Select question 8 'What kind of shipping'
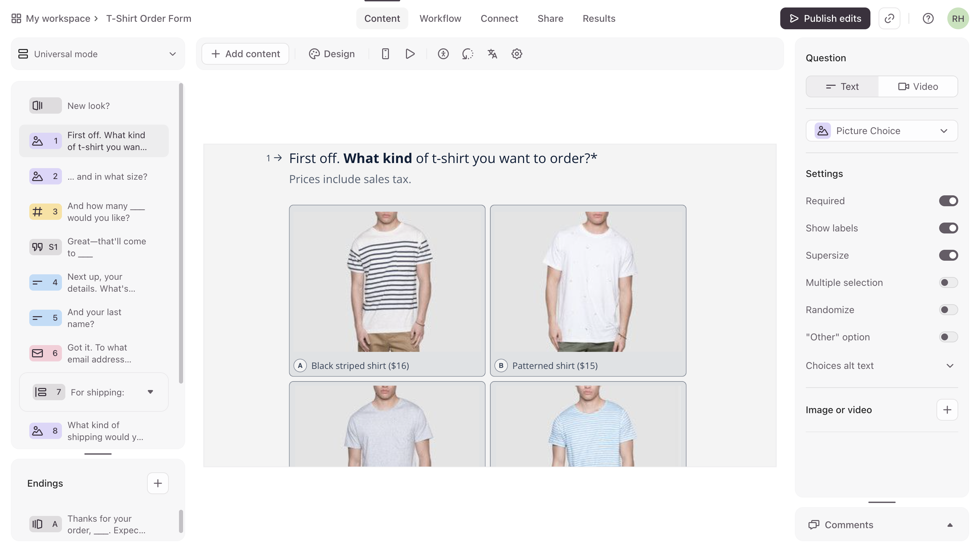This screenshot has height=552, width=980. [94, 431]
